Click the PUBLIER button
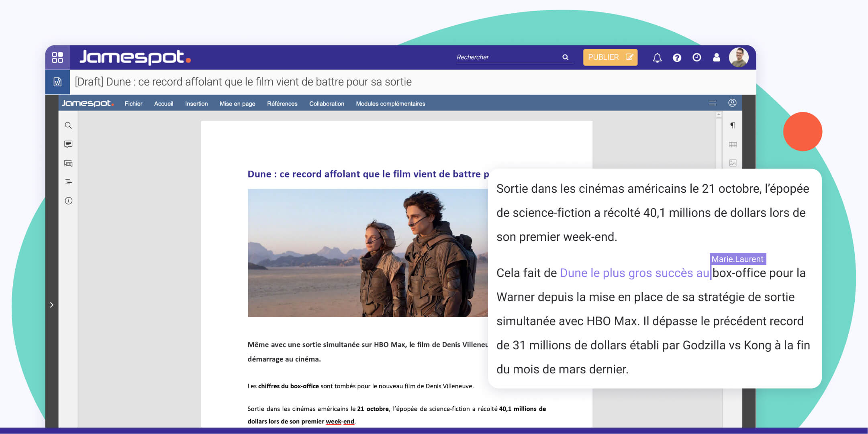 pos(610,57)
